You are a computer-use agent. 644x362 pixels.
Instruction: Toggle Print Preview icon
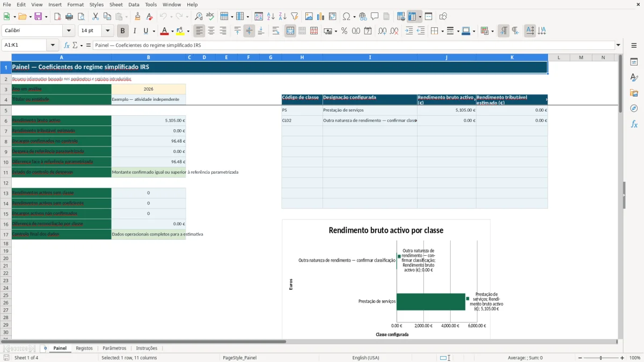[x=81, y=17]
